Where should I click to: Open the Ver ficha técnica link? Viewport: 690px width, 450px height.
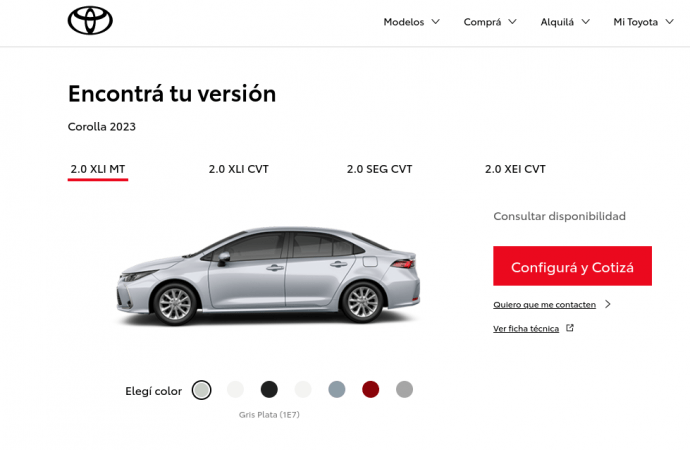526,329
